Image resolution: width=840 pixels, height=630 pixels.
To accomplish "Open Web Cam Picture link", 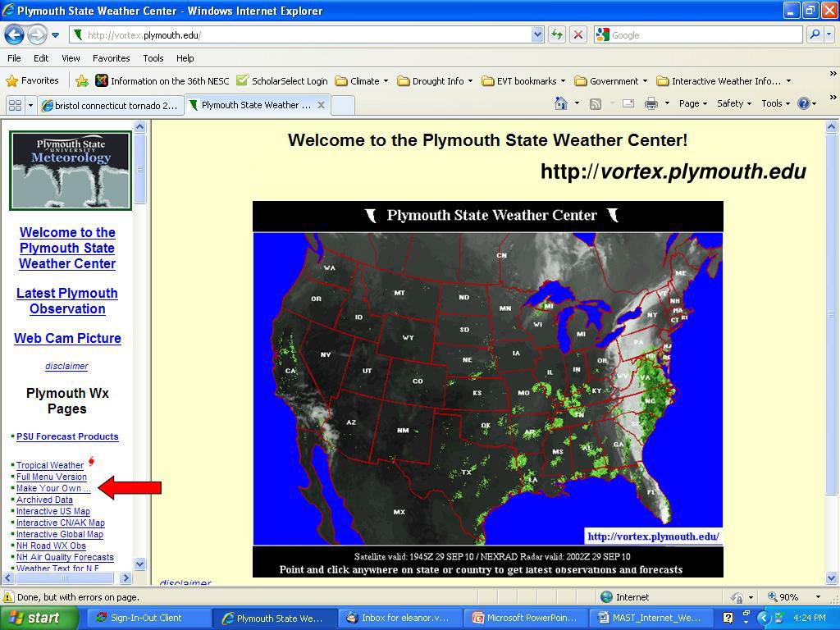I will click(x=67, y=339).
